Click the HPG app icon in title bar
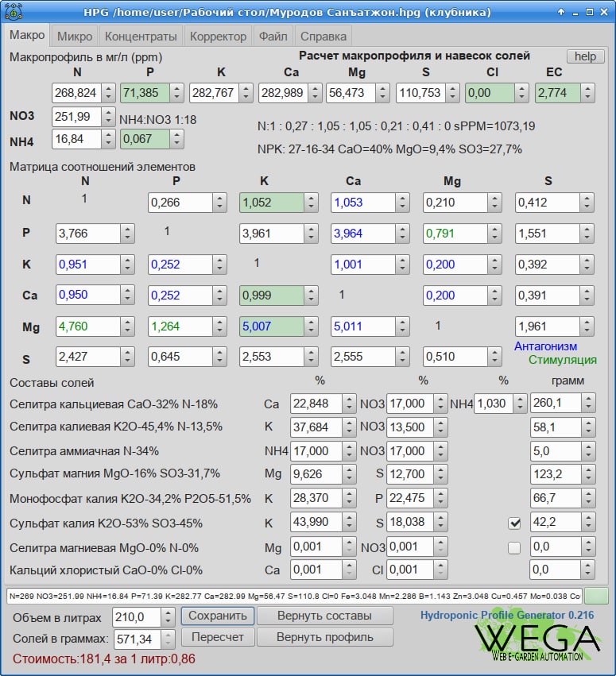The height and width of the screenshot is (676, 616). click(x=13, y=12)
